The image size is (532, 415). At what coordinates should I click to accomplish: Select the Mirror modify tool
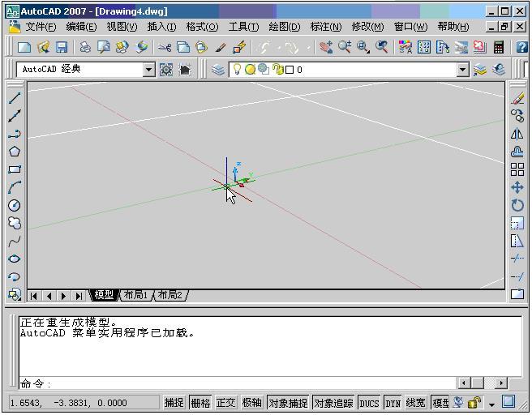pyautogui.click(x=517, y=134)
